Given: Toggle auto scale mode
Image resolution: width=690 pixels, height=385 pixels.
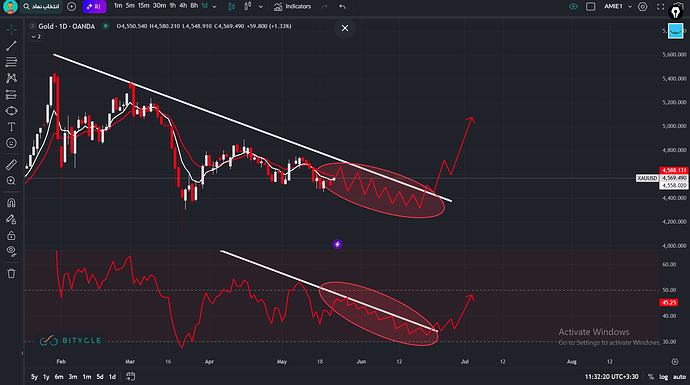Looking at the screenshot, I should [x=679, y=377].
